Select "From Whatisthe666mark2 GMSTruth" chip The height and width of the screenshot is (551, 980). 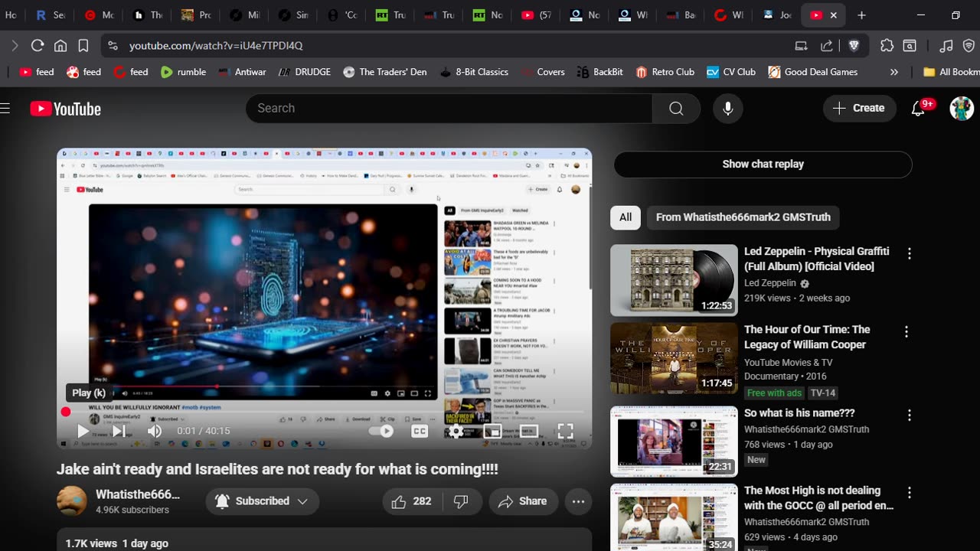743,217
